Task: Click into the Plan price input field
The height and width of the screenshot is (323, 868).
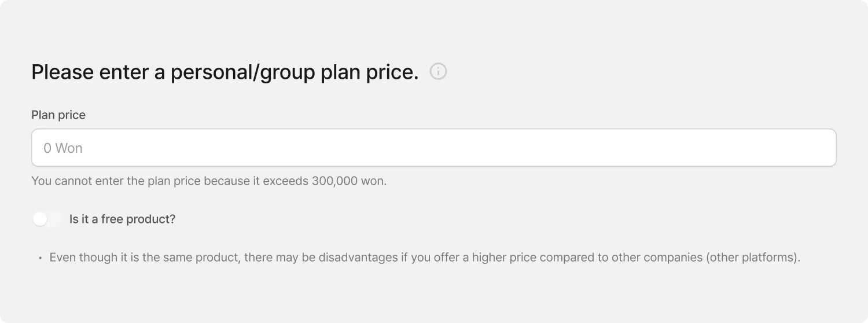Action: [433, 148]
